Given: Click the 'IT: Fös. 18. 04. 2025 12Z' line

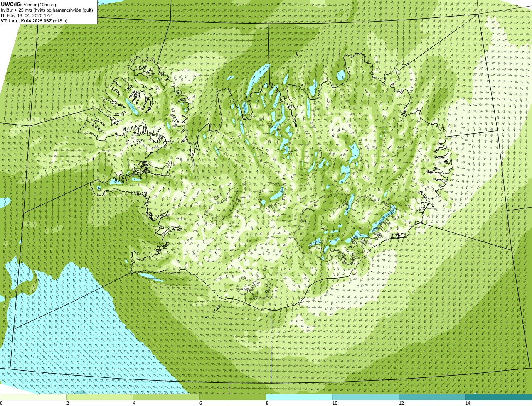Looking at the screenshot, I should pos(26,15).
